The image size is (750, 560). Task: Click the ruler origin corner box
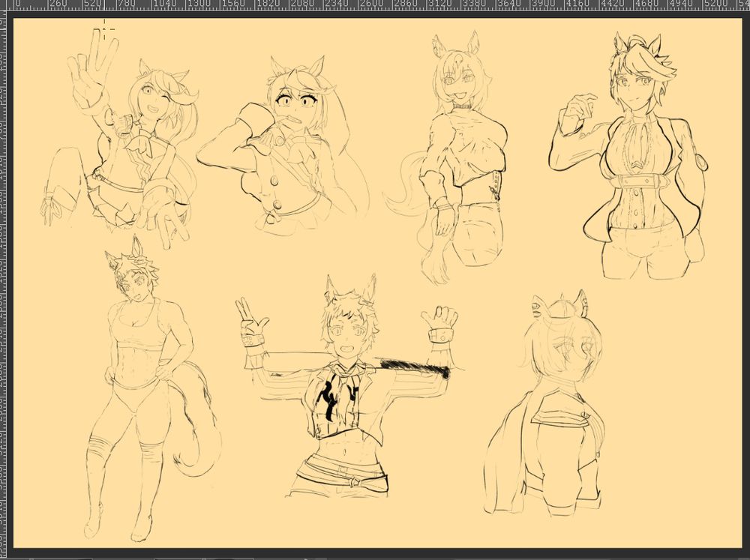click(x=4, y=4)
